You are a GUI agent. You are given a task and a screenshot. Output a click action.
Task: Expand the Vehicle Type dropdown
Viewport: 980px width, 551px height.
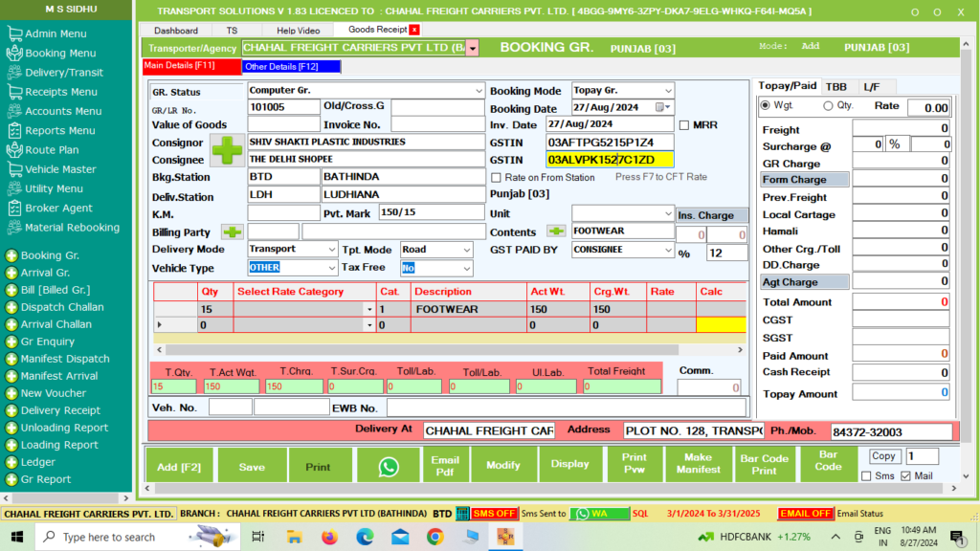[x=330, y=268]
